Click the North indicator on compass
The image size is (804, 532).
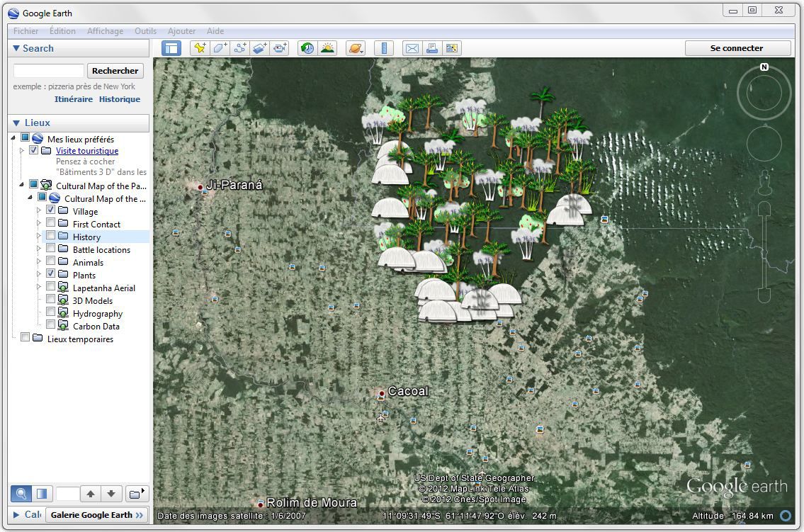click(x=764, y=67)
